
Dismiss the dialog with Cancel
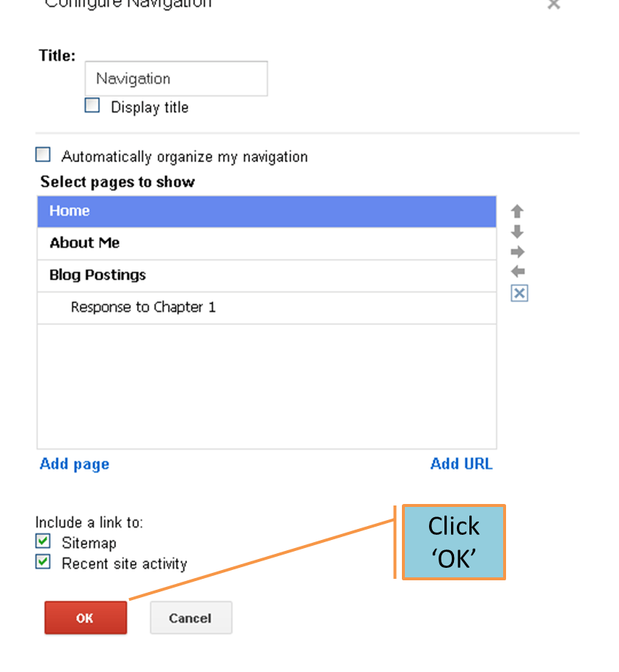191,618
